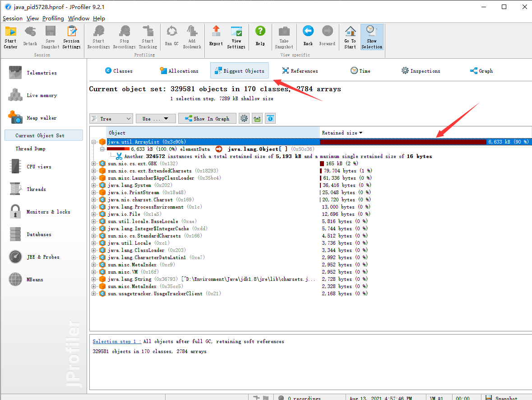The width and height of the screenshot is (532, 400).
Task: Click the Detach session icon
Action: pos(30,37)
